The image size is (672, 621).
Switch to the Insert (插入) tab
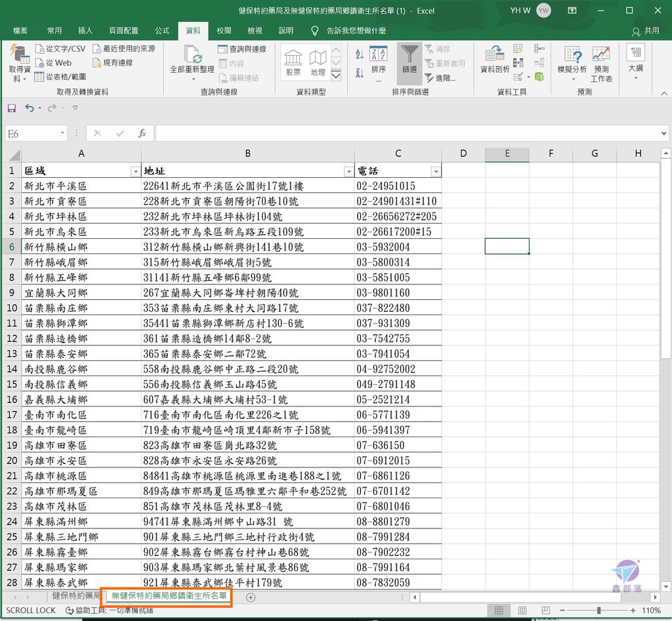(85, 30)
